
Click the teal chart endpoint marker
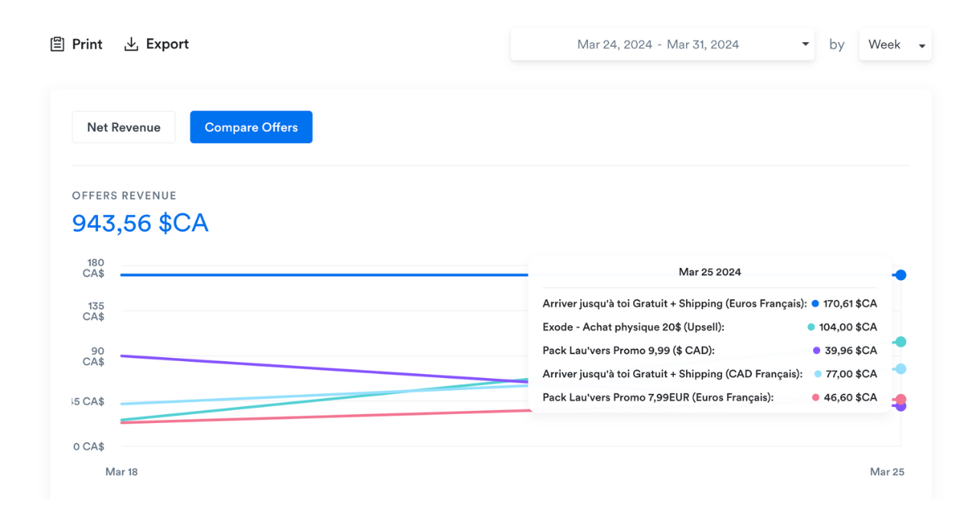[901, 342]
